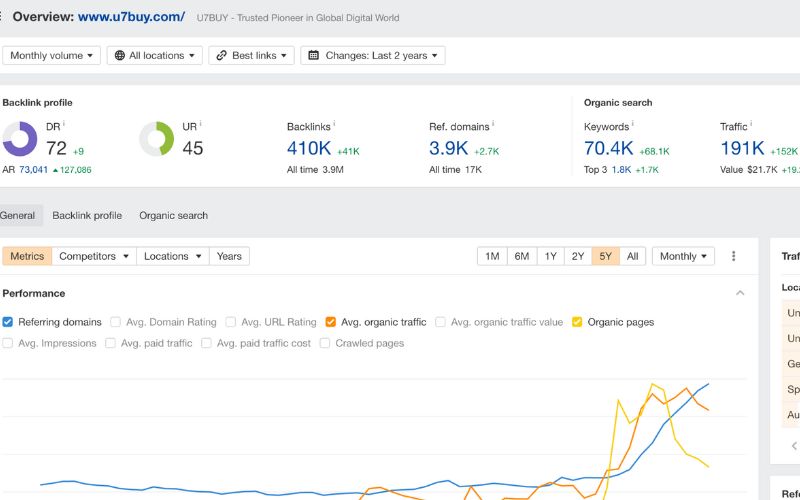Set chart range to 6M
This screenshot has height=500, width=800.
522,256
